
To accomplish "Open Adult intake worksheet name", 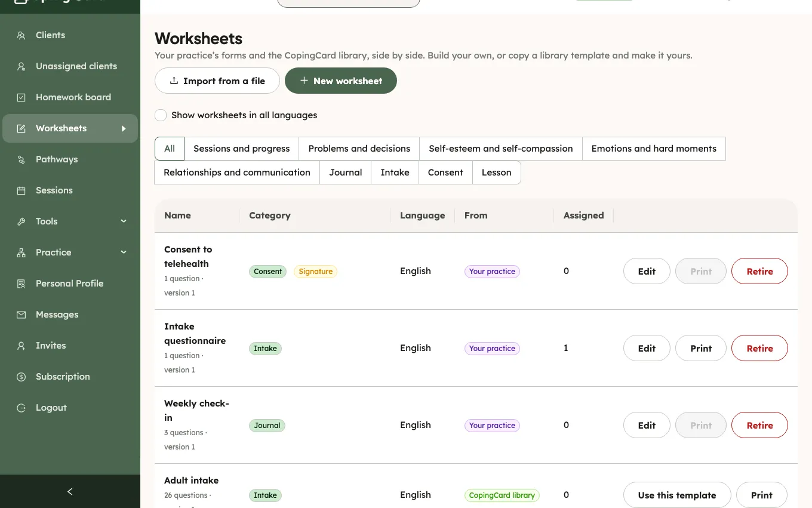I will pyautogui.click(x=191, y=481).
